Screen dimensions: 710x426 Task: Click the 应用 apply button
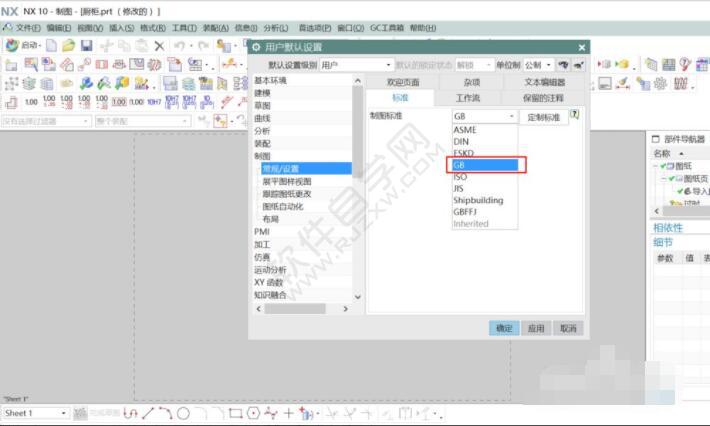[x=536, y=328]
